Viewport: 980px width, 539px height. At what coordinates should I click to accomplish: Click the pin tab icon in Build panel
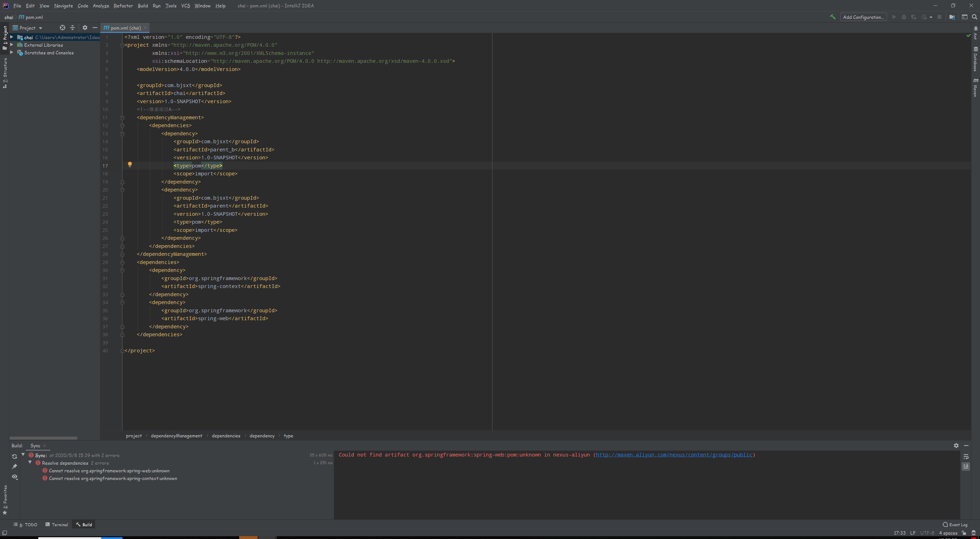(15, 466)
